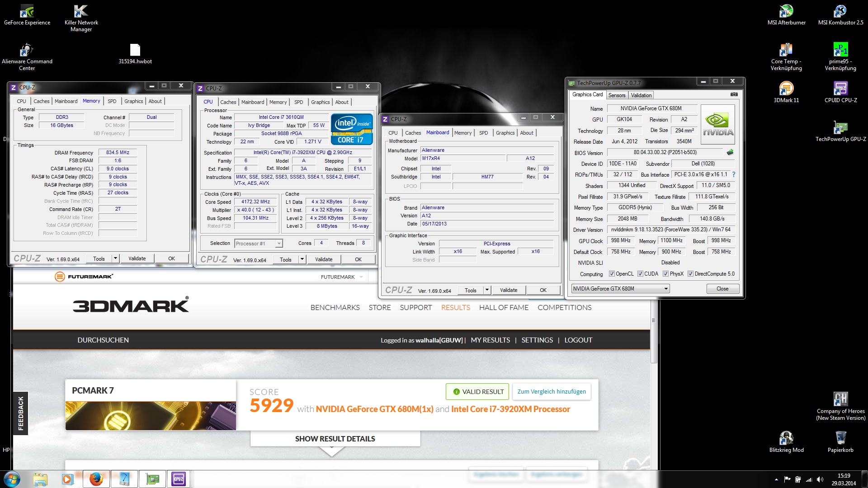This screenshot has height=488, width=868.
Task: Open Alienware Command Center desktop icon
Action: pyautogui.click(x=27, y=57)
